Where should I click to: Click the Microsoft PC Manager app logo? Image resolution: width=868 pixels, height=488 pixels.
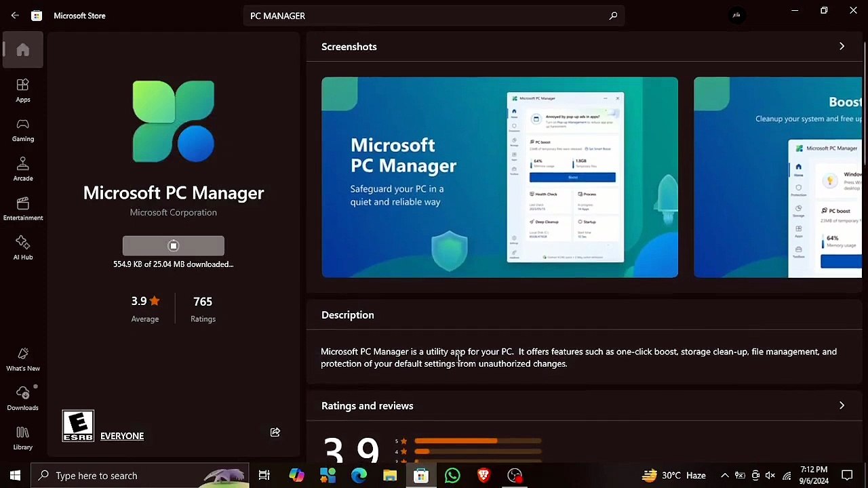pyautogui.click(x=174, y=121)
